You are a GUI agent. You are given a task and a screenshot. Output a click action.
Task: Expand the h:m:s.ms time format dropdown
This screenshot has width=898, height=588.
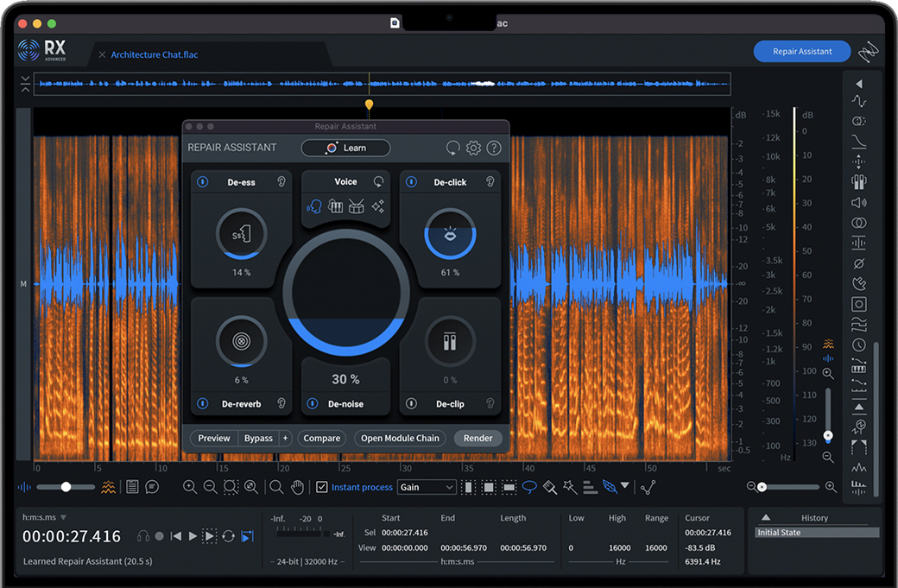(x=63, y=517)
